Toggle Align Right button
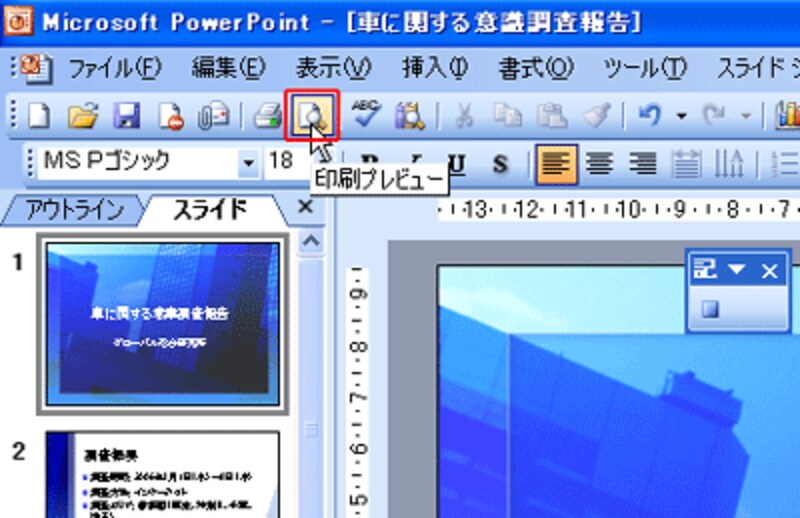The image size is (800, 518). tap(643, 164)
